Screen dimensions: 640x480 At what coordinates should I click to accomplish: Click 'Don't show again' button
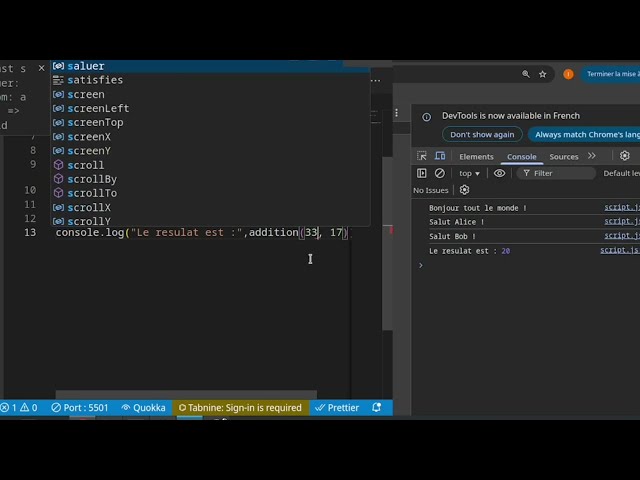[x=482, y=134]
